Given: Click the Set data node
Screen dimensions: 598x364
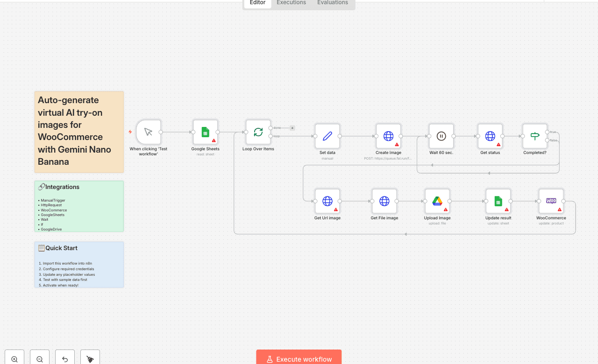Looking at the screenshot, I should pos(327,136).
